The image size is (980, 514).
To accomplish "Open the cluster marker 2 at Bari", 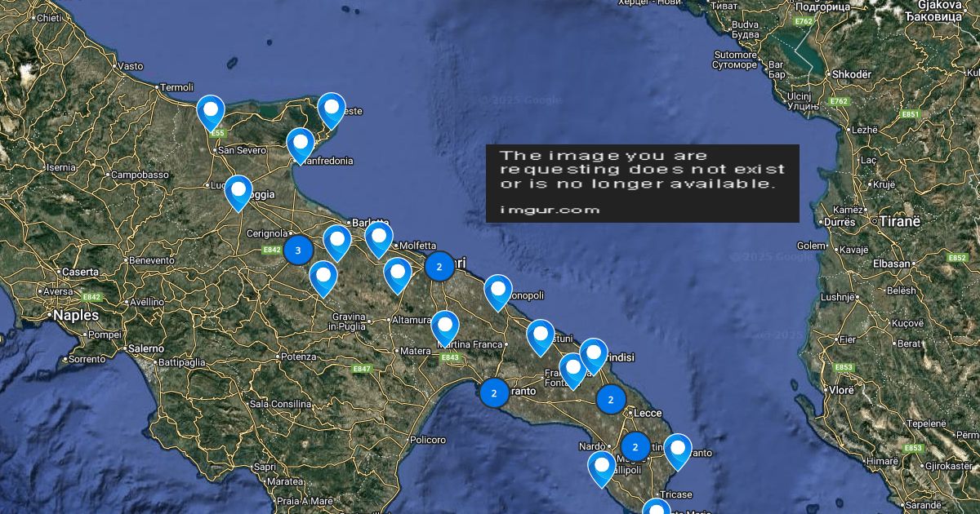I will pyautogui.click(x=439, y=266).
